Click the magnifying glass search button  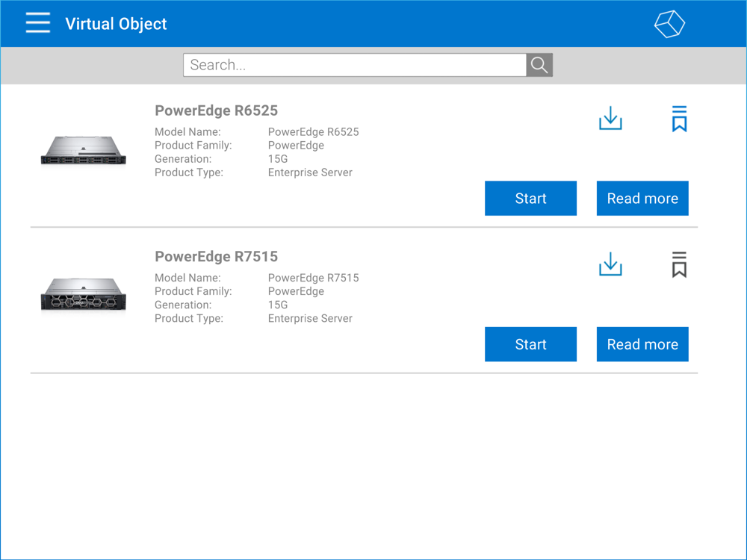point(539,65)
